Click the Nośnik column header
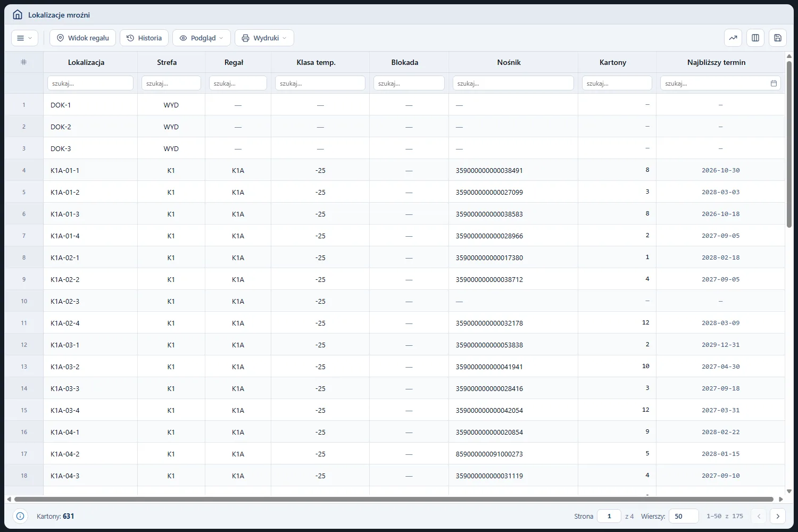798x532 pixels. tap(509, 62)
